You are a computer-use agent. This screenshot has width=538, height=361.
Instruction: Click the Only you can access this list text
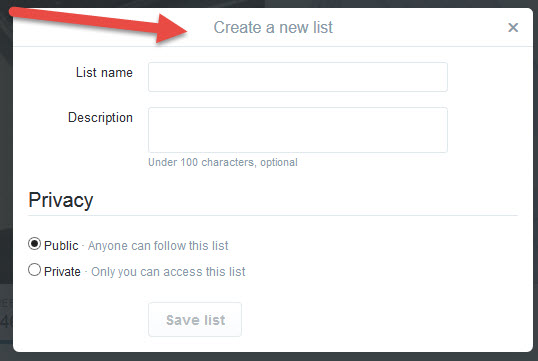point(168,272)
